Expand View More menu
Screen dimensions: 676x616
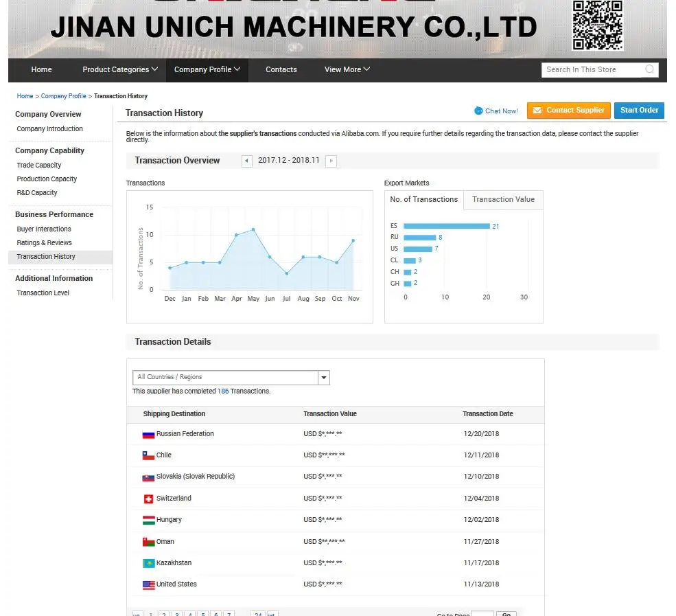coord(347,69)
